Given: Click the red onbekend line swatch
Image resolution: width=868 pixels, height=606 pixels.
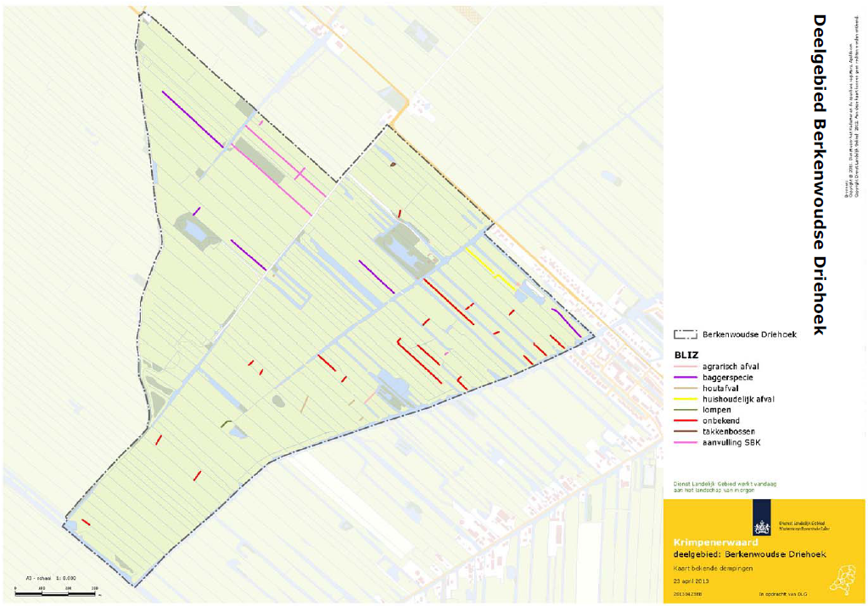Looking at the screenshot, I should [x=685, y=421].
